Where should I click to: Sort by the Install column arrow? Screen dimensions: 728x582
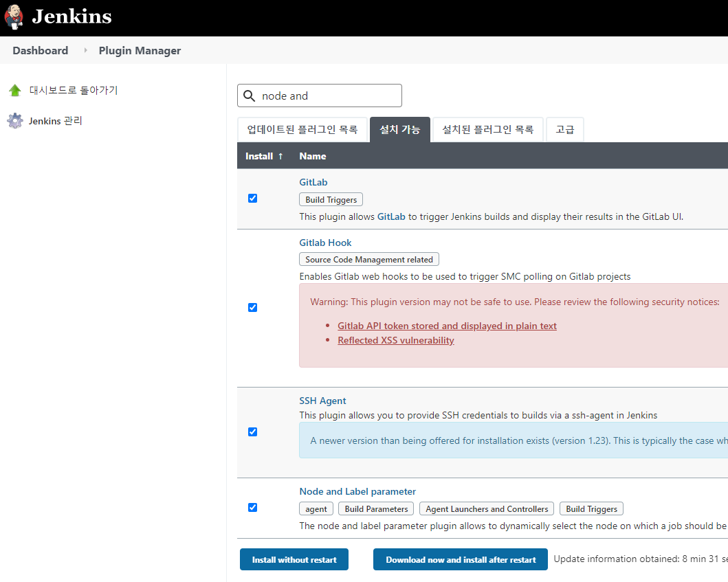pyautogui.click(x=280, y=157)
